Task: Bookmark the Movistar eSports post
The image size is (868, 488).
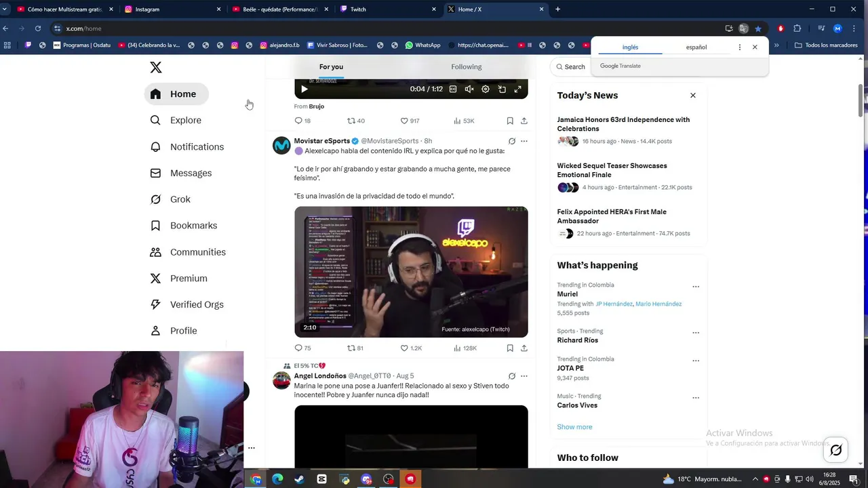Action: click(x=510, y=348)
